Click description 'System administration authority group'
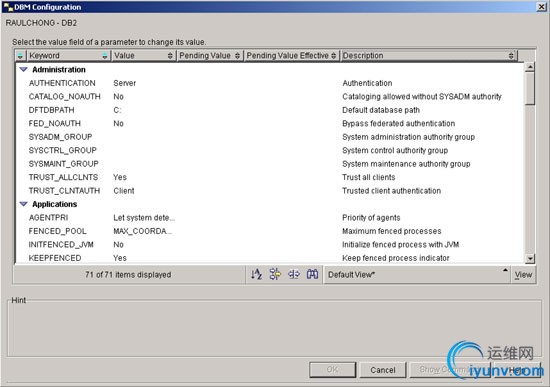Viewport: 550px width, 387px height. tap(408, 137)
